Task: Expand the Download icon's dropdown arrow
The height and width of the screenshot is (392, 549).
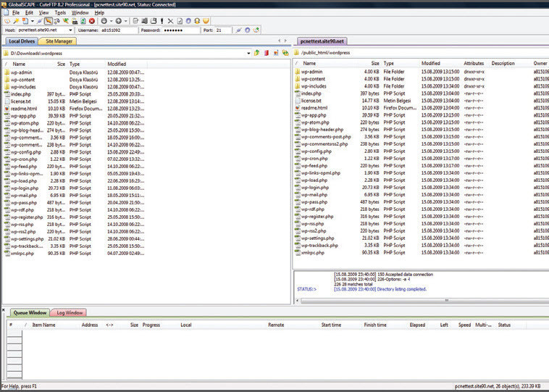Action: 111,21
